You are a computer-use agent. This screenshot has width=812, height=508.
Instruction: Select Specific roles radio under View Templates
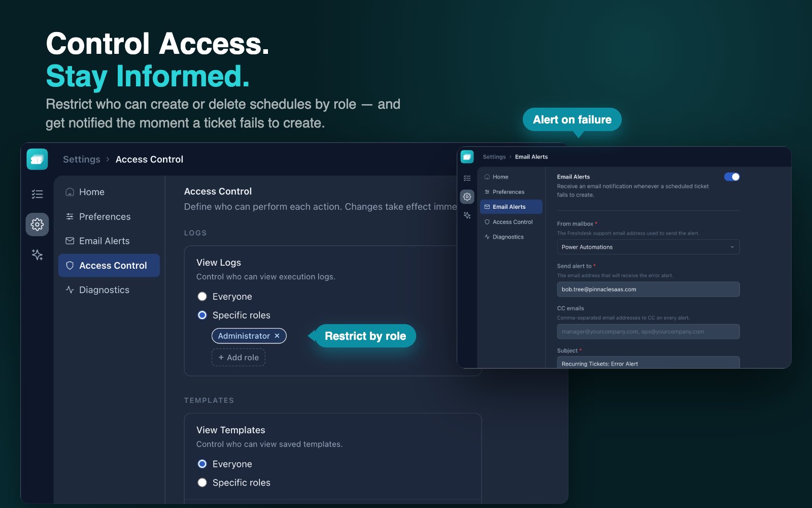tap(202, 483)
